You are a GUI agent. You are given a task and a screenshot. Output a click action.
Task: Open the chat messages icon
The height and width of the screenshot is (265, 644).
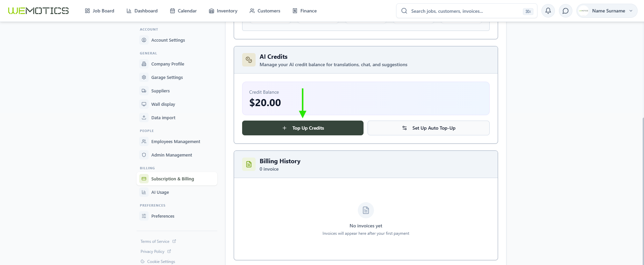(566, 11)
